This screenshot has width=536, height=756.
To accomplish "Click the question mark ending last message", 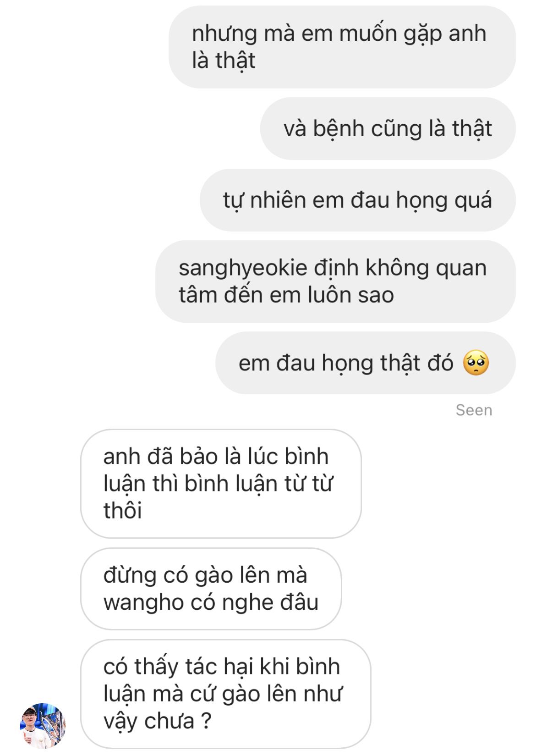I will (207, 721).
